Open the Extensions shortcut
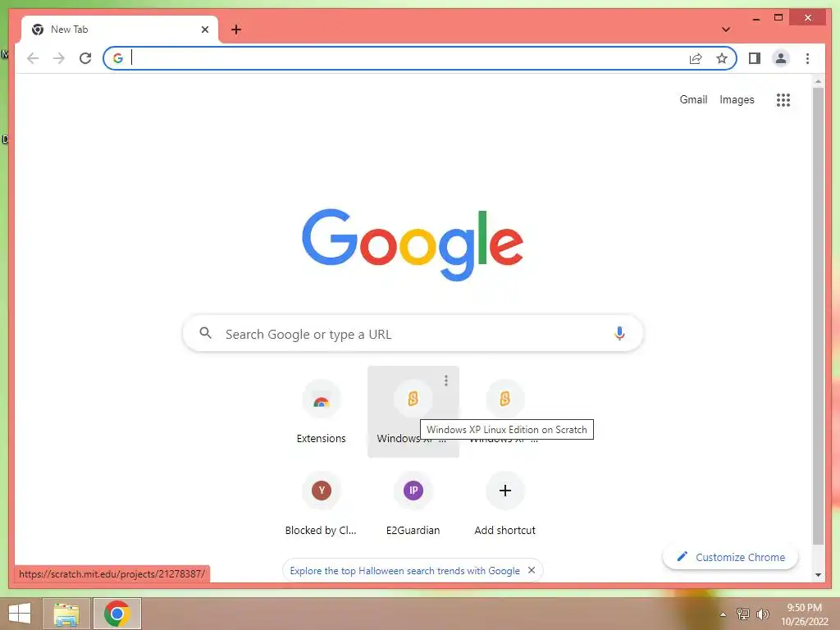840x630 pixels. pos(321,412)
